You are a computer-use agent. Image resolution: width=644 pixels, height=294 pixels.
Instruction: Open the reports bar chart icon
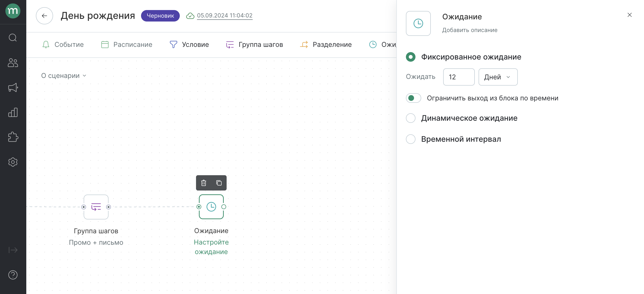[x=13, y=112]
